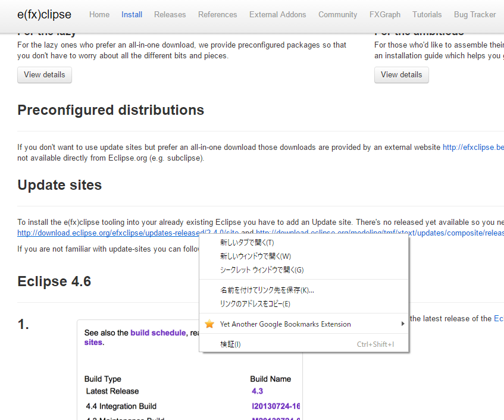Open link via シークレット ウィンドウで開く

(x=262, y=270)
